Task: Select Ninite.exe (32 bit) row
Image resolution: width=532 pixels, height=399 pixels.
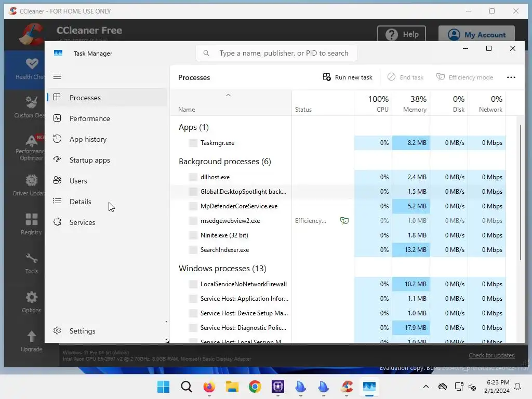Action: pos(338,235)
